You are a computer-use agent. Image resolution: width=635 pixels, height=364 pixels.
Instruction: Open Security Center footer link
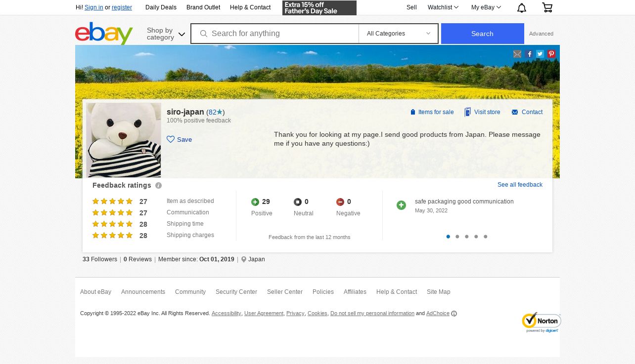(x=236, y=292)
